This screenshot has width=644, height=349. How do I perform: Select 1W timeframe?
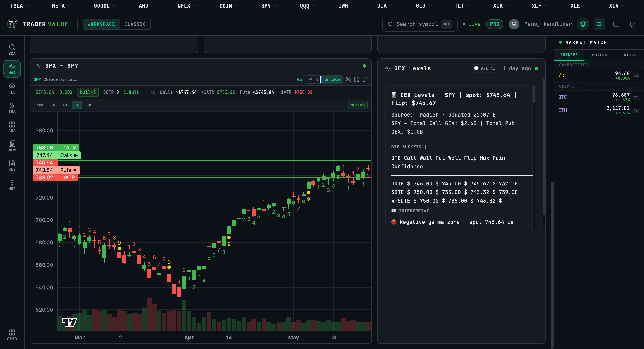(x=89, y=105)
